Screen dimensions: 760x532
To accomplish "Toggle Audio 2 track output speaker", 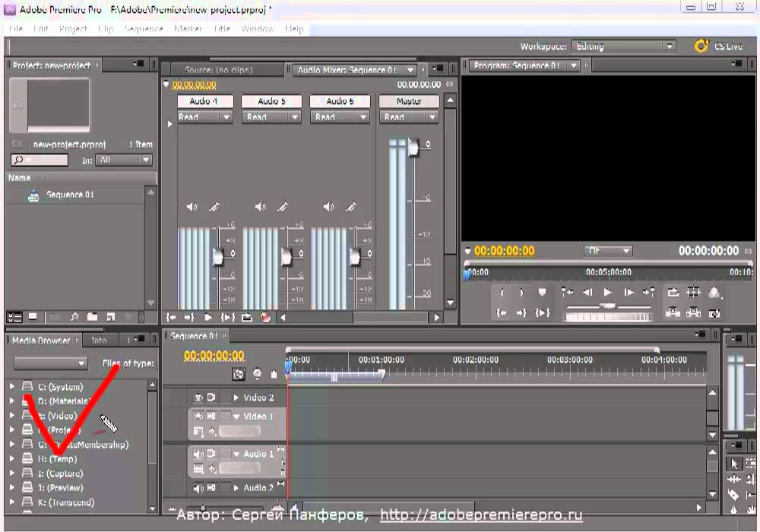I will (198, 488).
